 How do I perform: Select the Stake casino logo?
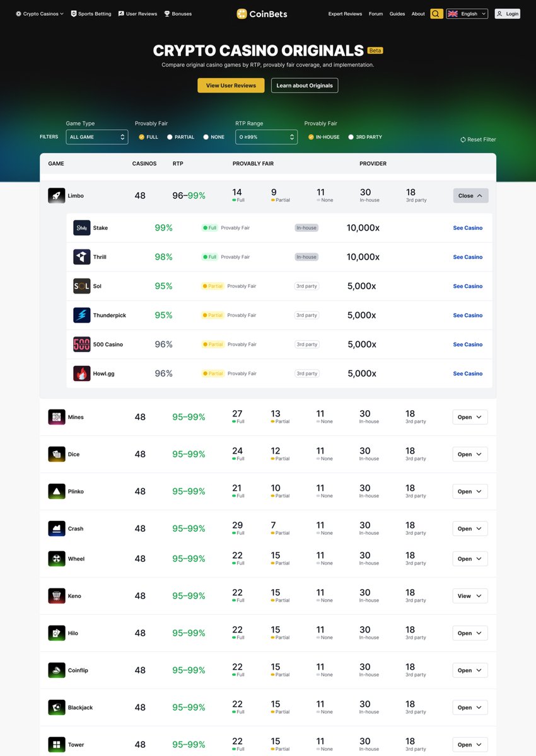click(x=82, y=227)
